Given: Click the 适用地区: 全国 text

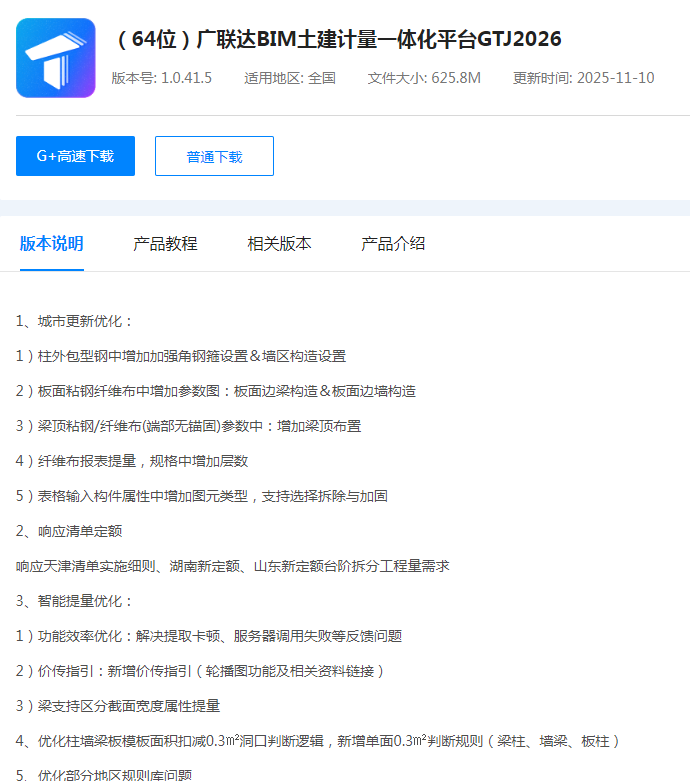Looking at the screenshot, I should 290,78.
